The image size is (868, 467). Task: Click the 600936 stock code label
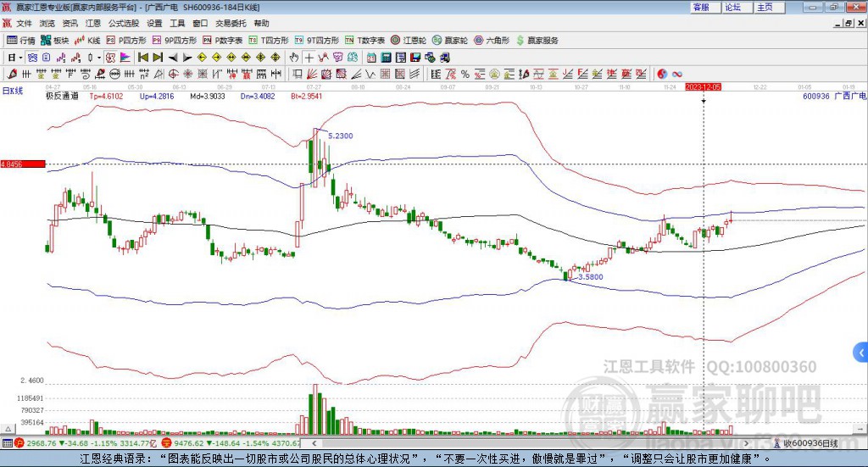point(816,97)
